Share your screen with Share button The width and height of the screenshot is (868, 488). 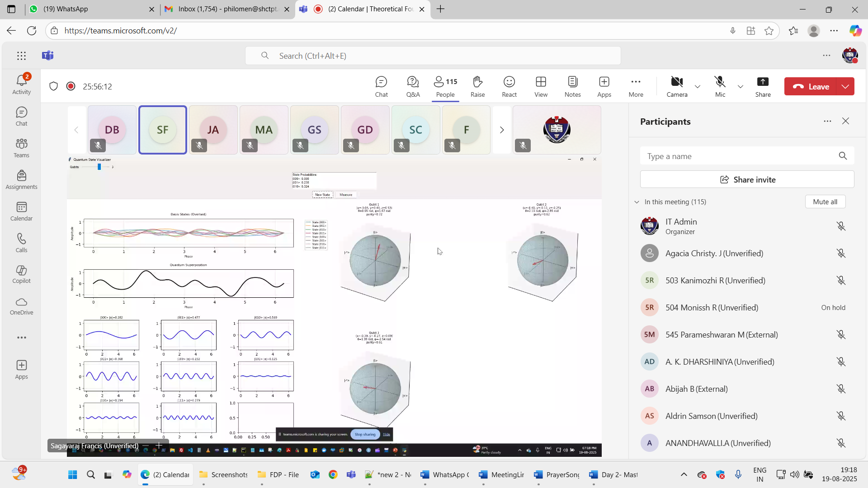(763, 86)
